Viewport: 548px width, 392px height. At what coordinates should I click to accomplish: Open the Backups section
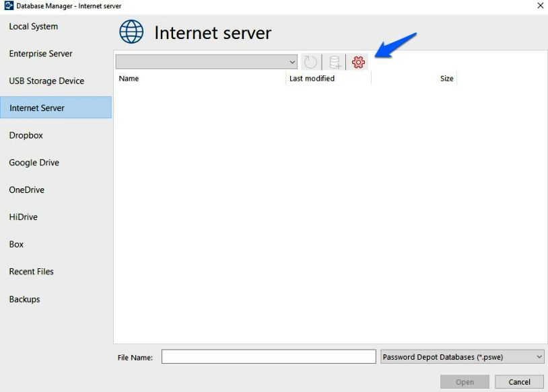click(24, 299)
